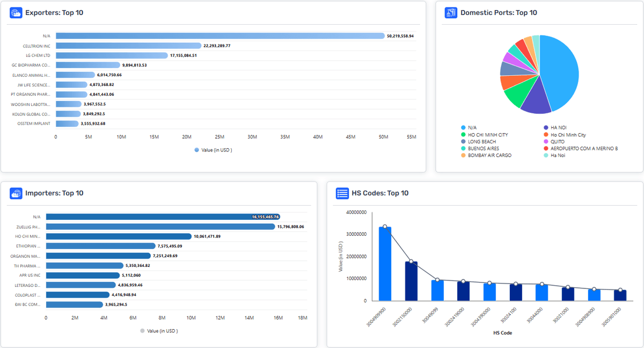Click the Domestic Ports panel icon
This screenshot has height=348, width=644.
451,13
